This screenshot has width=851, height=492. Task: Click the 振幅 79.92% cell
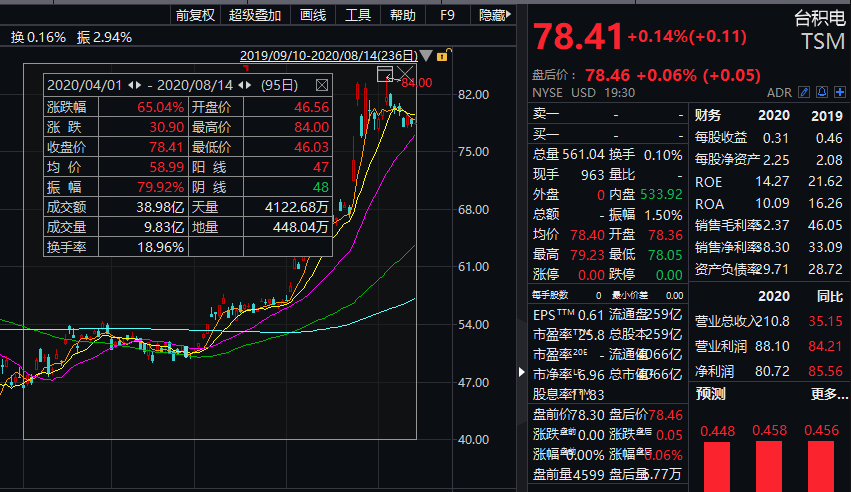pyautogui.click(x=116, y=187)
